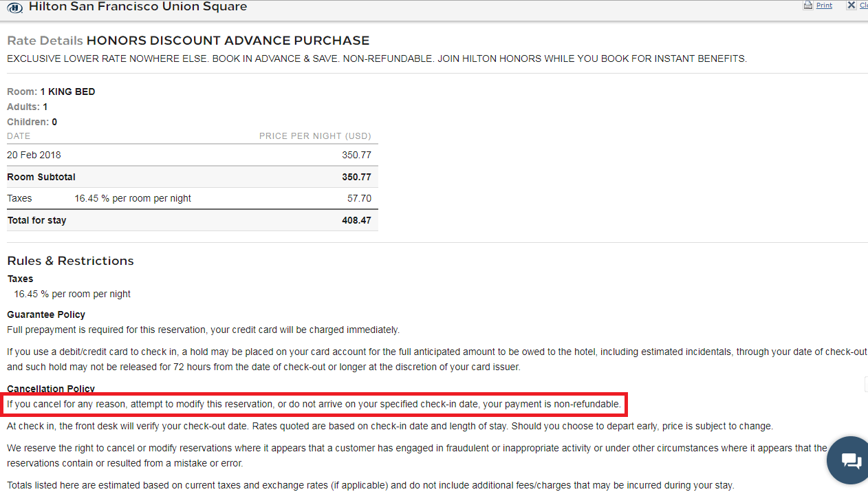Click the small tab at right edge
This screenshot has width=868, height=494.
point(865,384)
